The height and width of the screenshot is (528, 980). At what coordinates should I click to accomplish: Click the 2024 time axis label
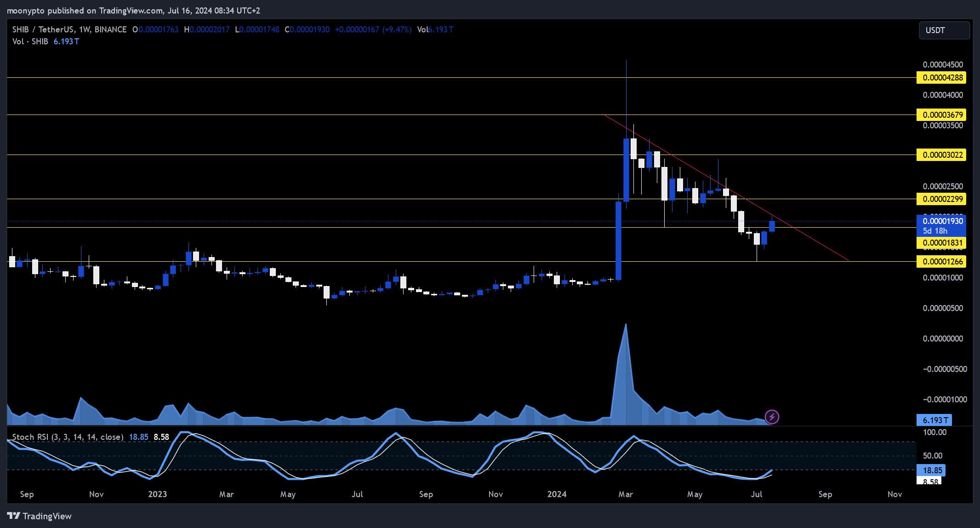coord(557,494)
